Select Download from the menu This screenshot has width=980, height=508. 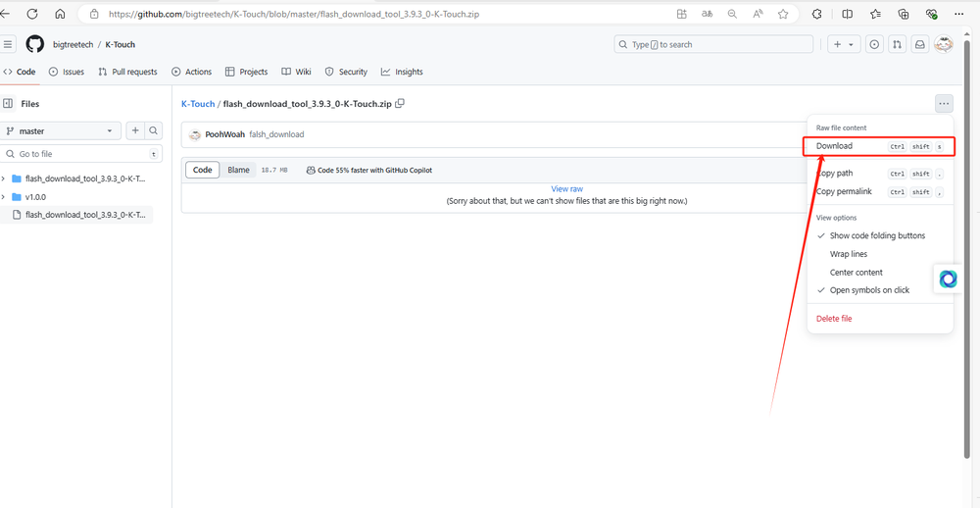click(x=835, y=146)
